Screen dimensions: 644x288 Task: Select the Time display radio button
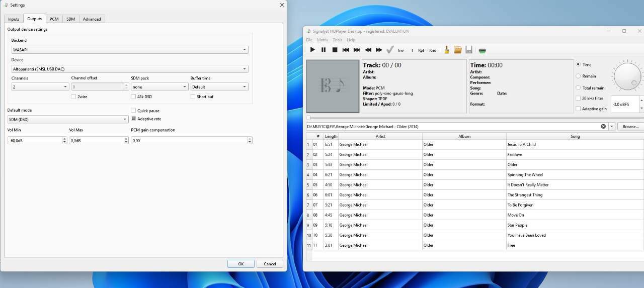[578, 64]
